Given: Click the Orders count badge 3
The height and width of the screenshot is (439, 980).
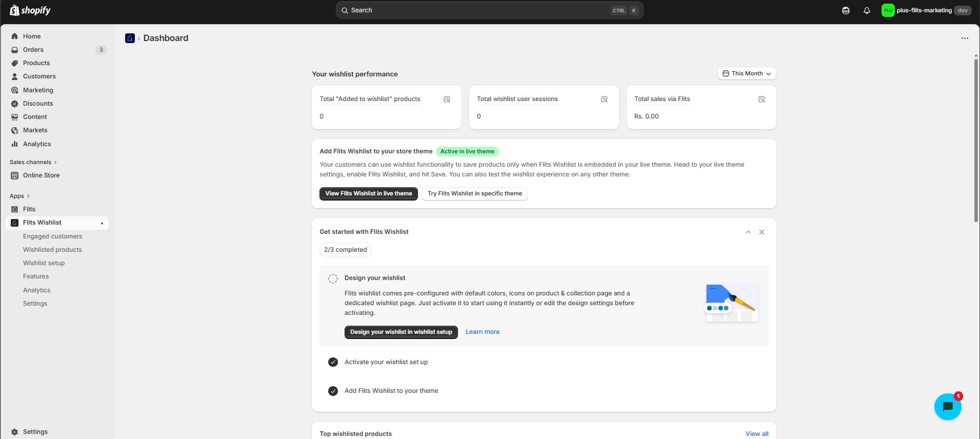Looking at the screenshot, I should 101,50.
